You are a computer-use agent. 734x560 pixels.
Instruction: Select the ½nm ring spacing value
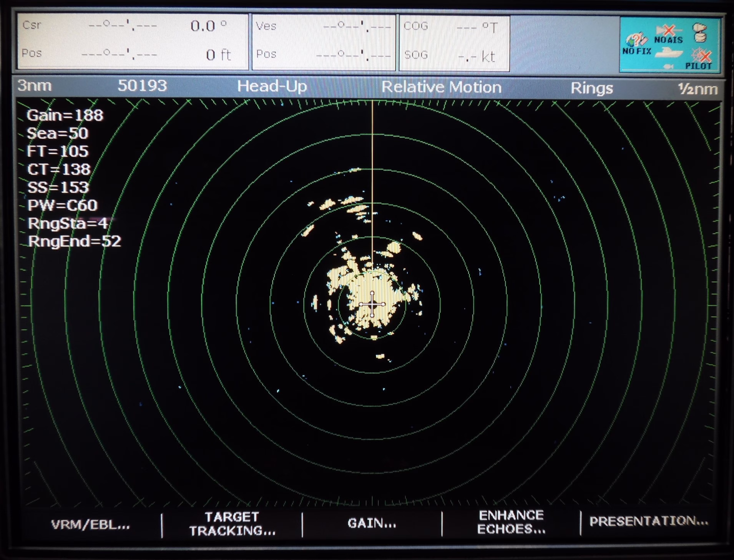pos(697,89)
